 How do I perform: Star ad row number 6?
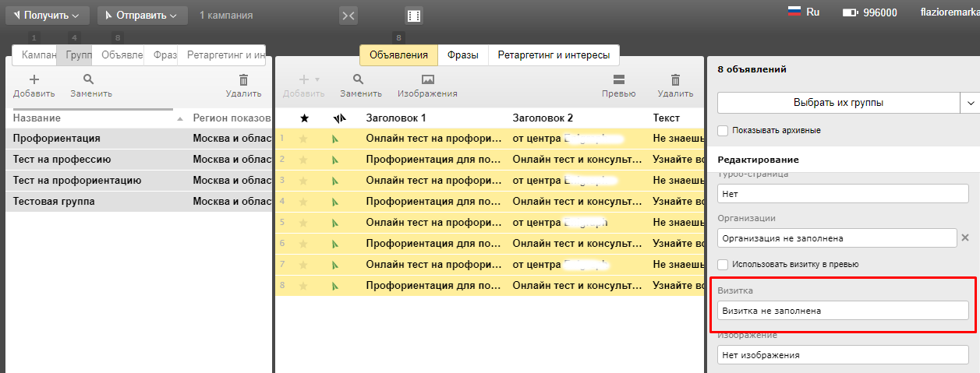click(x=304, y=244)
